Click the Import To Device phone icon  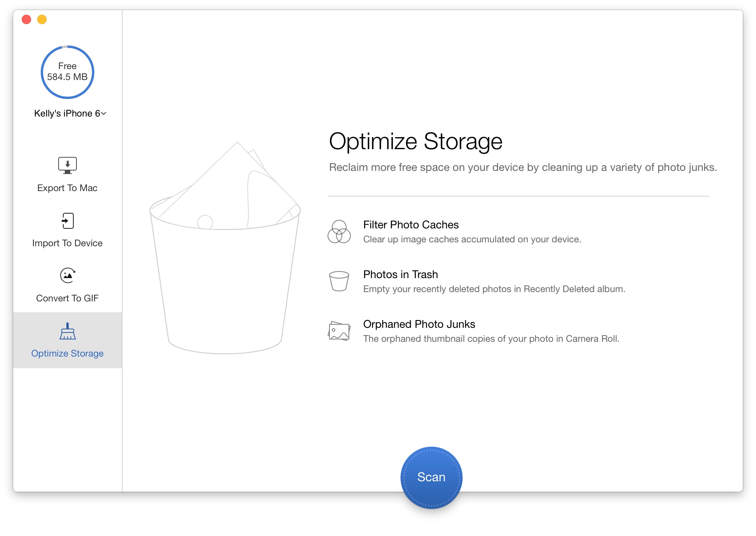(x=68, y=221)
